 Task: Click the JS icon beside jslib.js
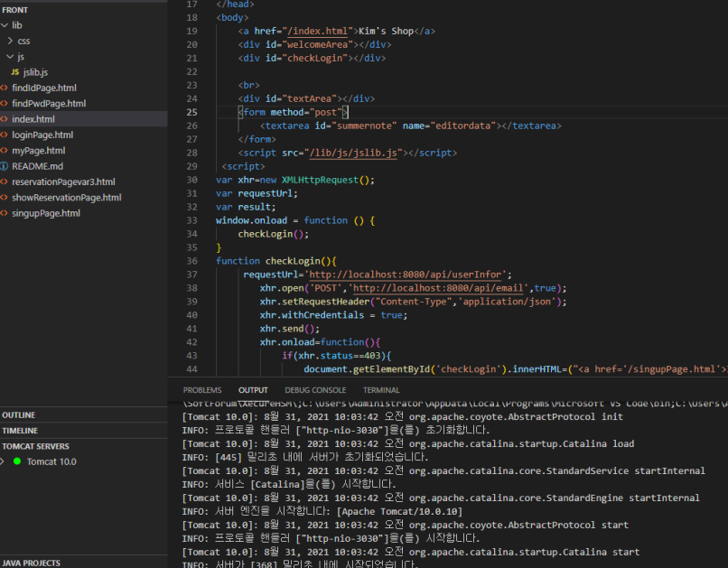[x=15, y=72]
